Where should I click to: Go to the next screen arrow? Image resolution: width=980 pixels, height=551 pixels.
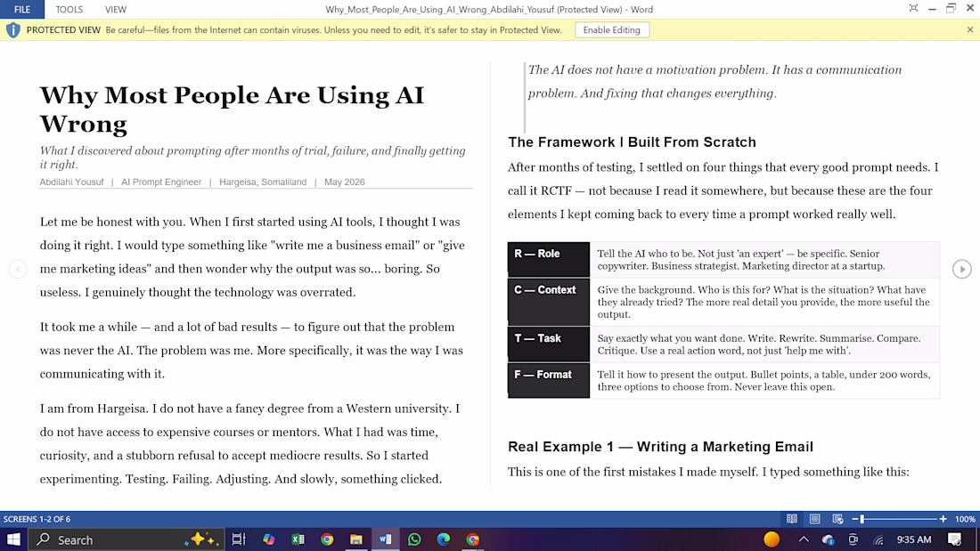click(x=962, y=269)
